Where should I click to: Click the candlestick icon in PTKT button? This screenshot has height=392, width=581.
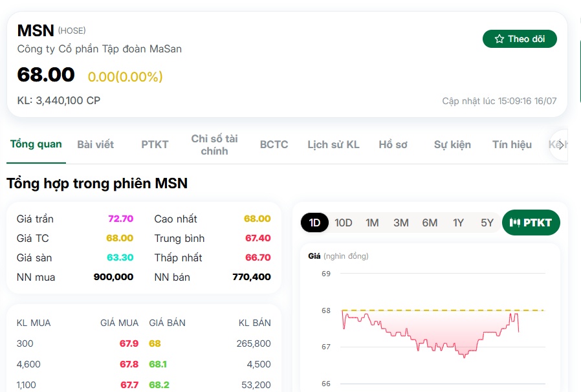click(x=514, y=223)
